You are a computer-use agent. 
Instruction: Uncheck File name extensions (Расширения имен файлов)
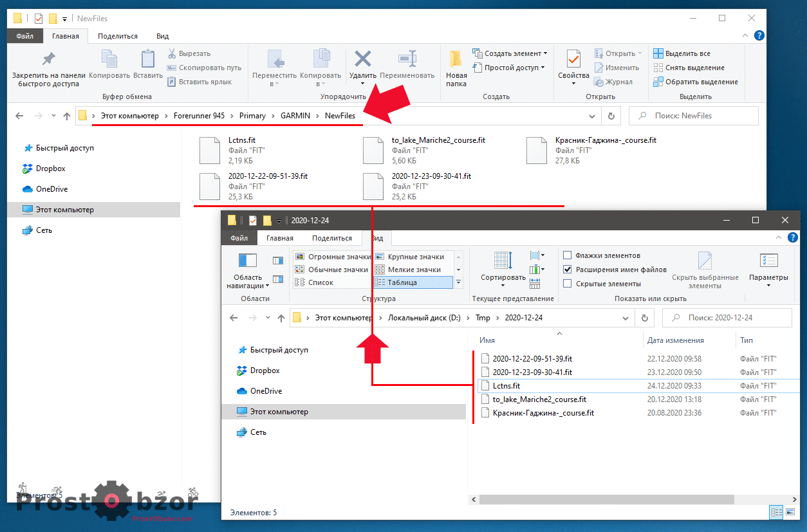(567, 270)
